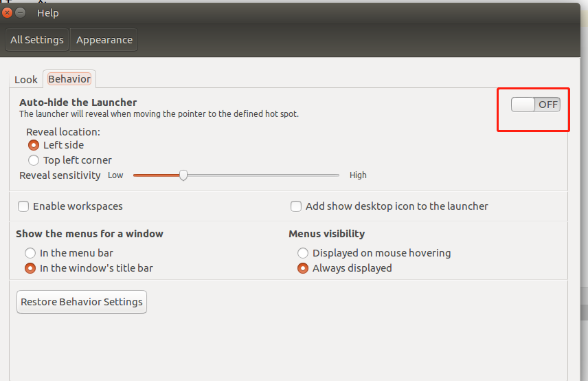The image size is (588, 381).
Task: Minimize the window using the title bar button
Action: click(x=21, y=12)
